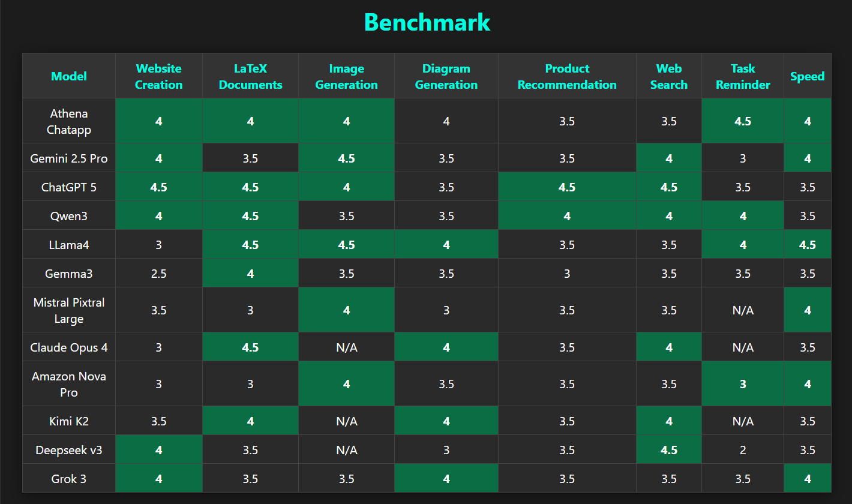Viewport: 852px width, 504px height.
Task: Click Amazon Nova Pro's Speed score 4
Action: tap(808, 384)
